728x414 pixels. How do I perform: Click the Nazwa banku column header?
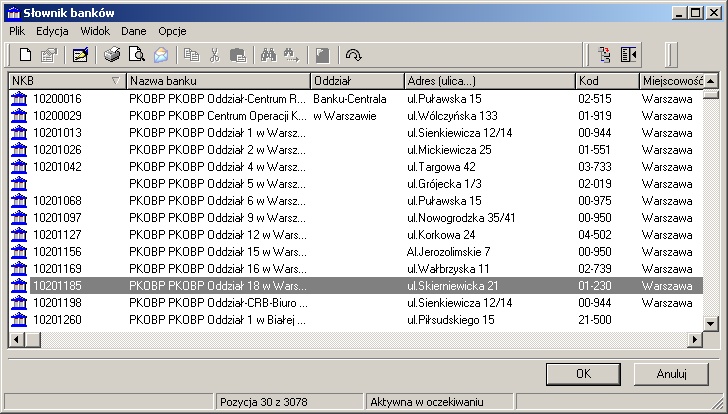tap(218, 81)
